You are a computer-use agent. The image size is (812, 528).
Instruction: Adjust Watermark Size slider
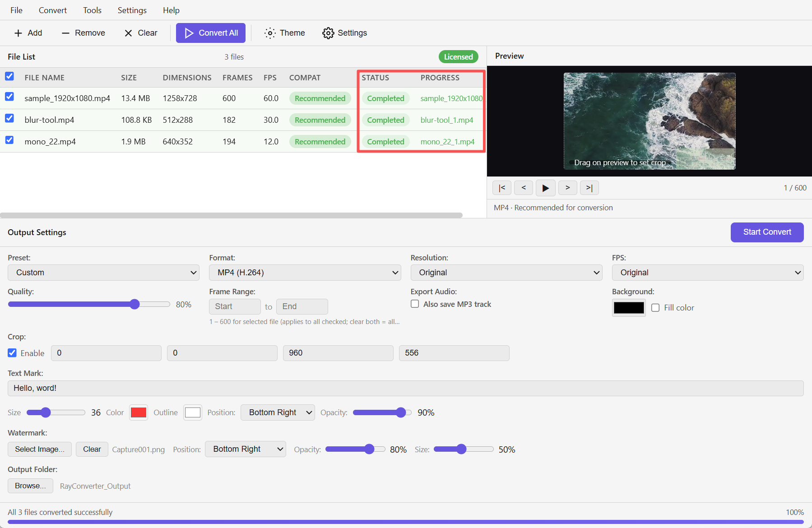[x=464, y=449]
